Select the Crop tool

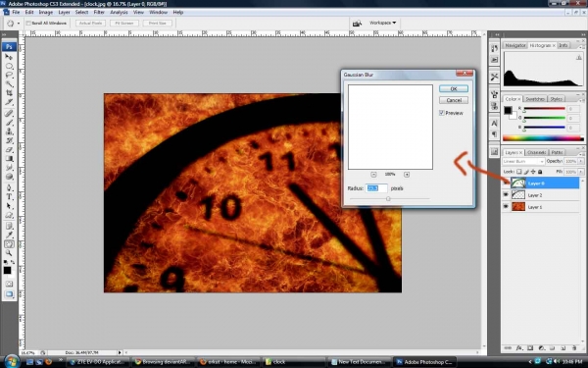click(x=9, y=93)
